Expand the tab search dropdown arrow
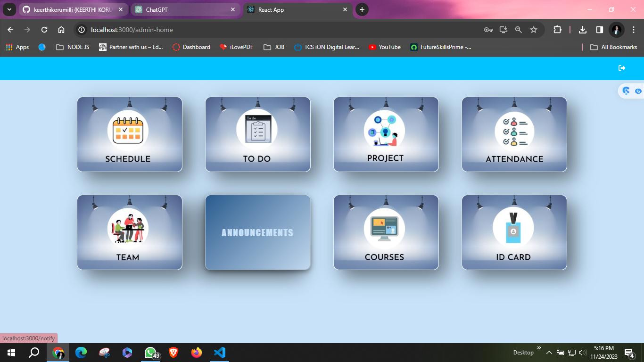This screenshot has height=362, width=644. [9, 9]
